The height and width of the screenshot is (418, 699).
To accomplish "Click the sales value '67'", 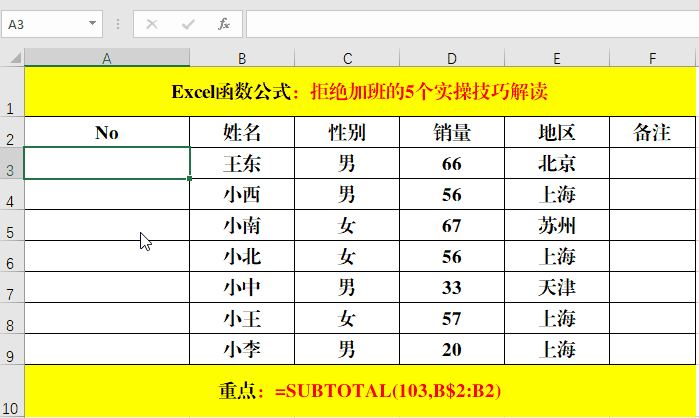I will point(452,225).
